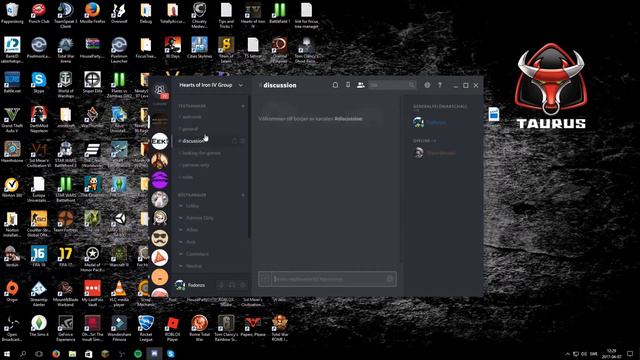Open the Windows Start menu
640x360 pixels.
(x=7, y=354)
